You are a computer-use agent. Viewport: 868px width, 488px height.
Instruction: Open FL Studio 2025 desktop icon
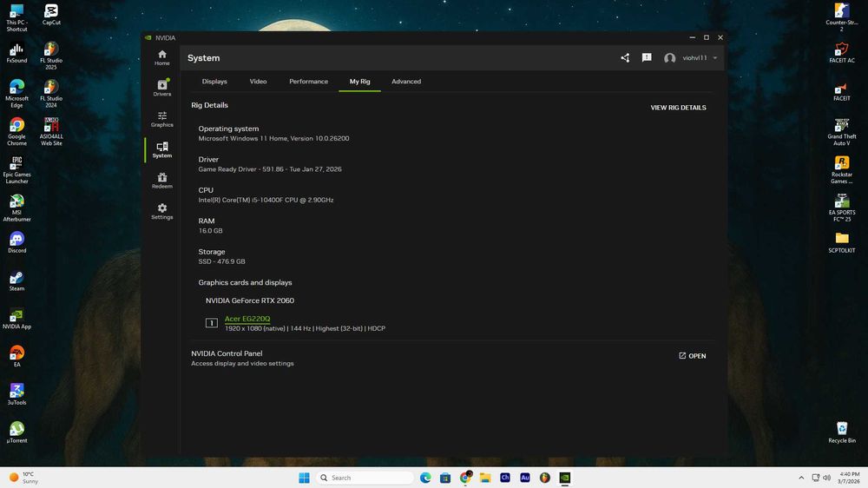[51, 56]
